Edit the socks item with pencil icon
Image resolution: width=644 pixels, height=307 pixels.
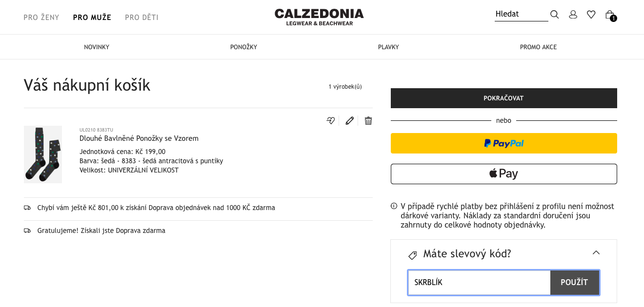tap(349, 120)
